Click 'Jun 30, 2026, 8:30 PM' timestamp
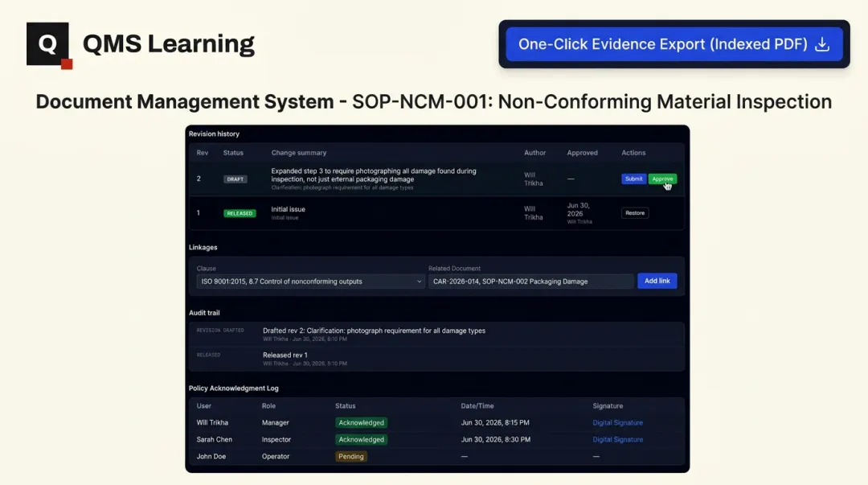This screenshot has width=868, height=485. coord(495,439)
